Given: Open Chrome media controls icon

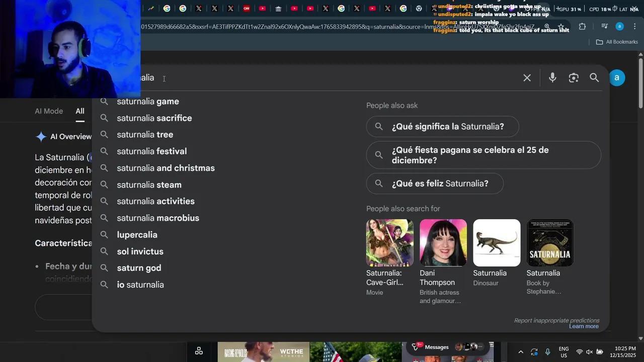Looking at the screenshot, I should pos(605,27).
